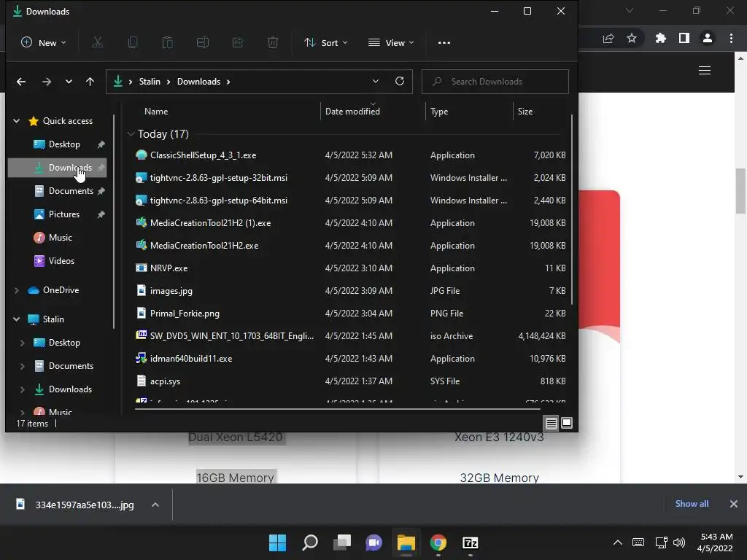The image size is (747, 560).
Task: Collapse the Today (17) group
Action: coord(131,134)
